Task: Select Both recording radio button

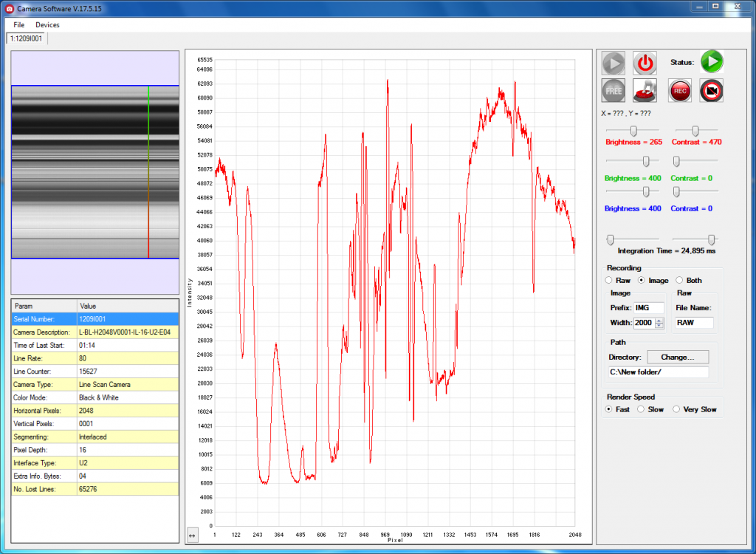Action: tap(679, 280)
